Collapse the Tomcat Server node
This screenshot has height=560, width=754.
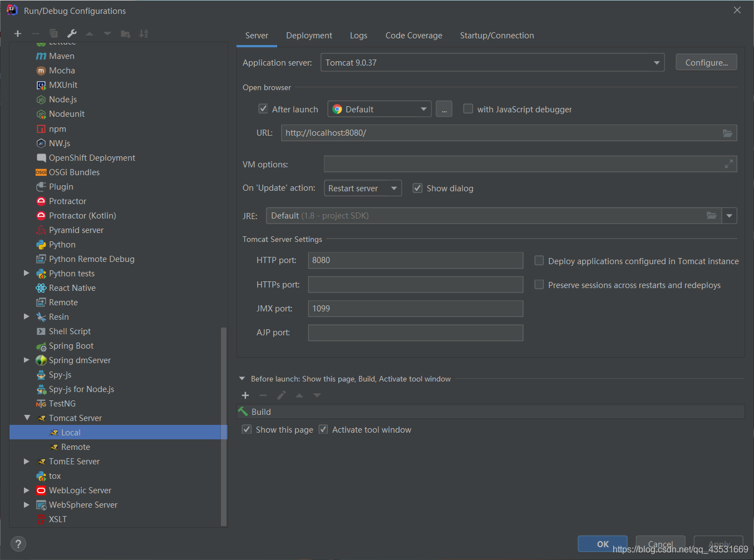[x=27, y=418]
